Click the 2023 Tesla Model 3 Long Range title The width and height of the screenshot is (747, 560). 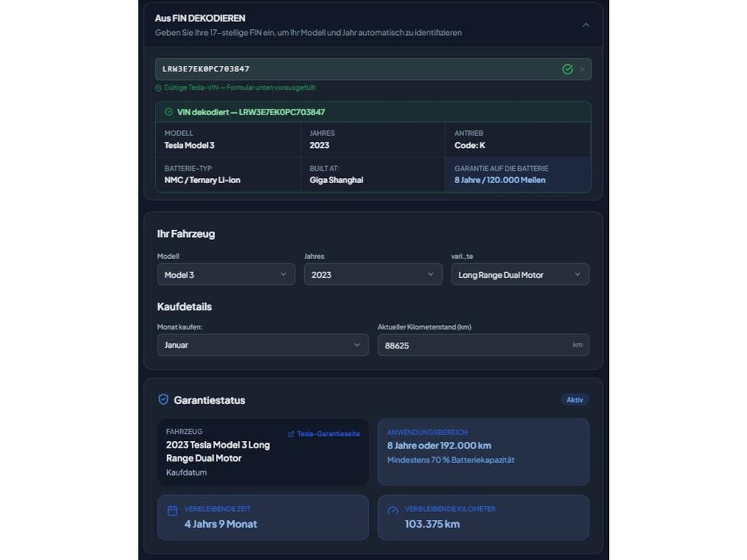(217, 451)
